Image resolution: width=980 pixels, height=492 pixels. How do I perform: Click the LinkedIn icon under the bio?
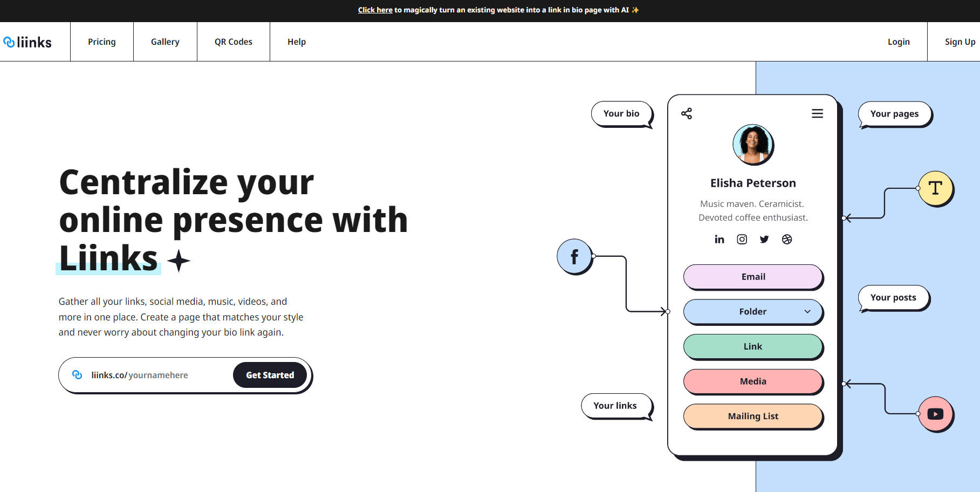pyautogui.click(x=719, y=239)
